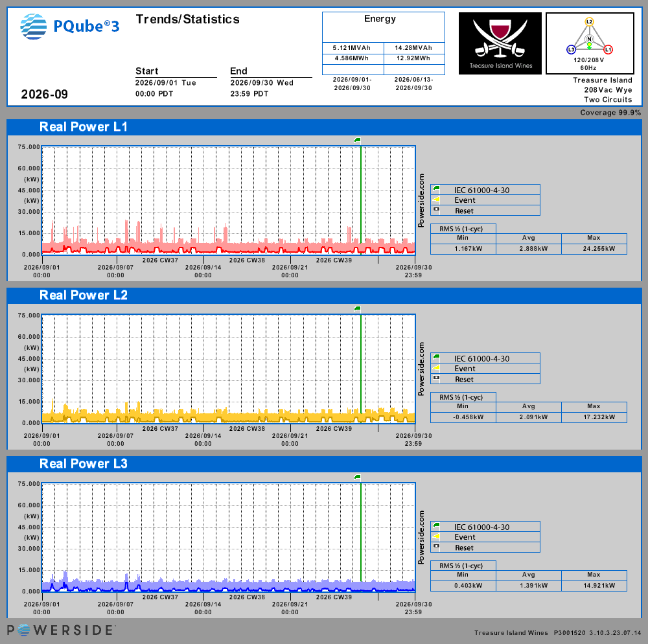This screenshot has width=648, height=644.
Task: Click the 2026 CW39 label under L3 chart
Action: pos(334,597)
